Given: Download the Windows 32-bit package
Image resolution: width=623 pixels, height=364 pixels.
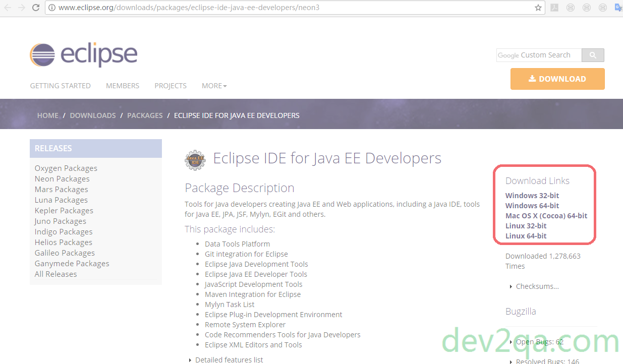Looking at the screenshot, I should pyautogui.click(x=532, y=196).
